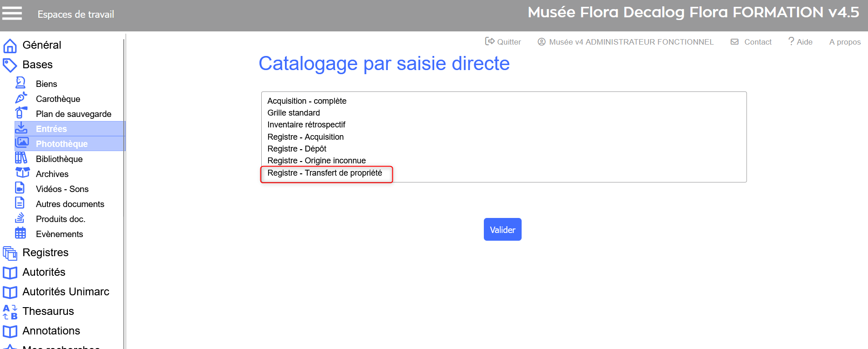Click the Général home icon
Viewport: 868px width, 349px height.
(10, 46)
